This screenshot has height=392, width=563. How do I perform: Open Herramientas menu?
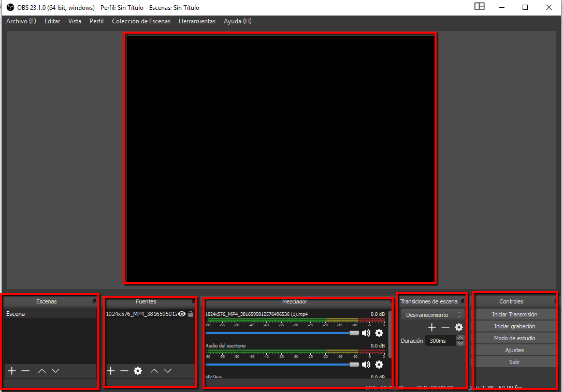(197, 21)
